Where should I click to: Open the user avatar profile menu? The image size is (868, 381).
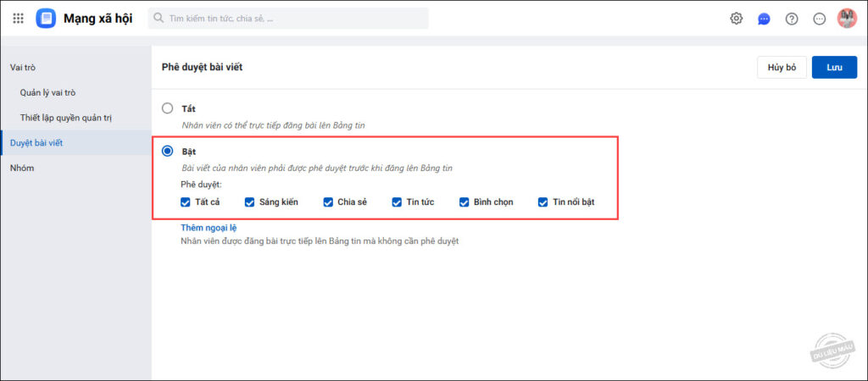[x=847, y=19]
